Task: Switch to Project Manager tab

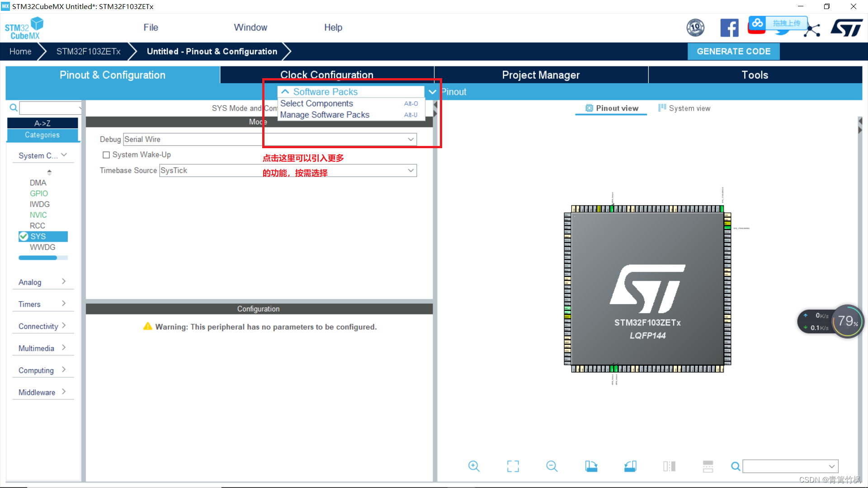Action: pos(541,75)
